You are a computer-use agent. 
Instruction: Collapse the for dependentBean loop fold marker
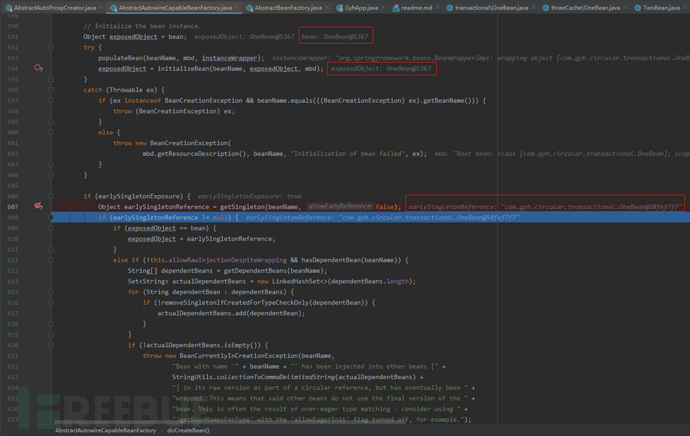click(52, 292)
